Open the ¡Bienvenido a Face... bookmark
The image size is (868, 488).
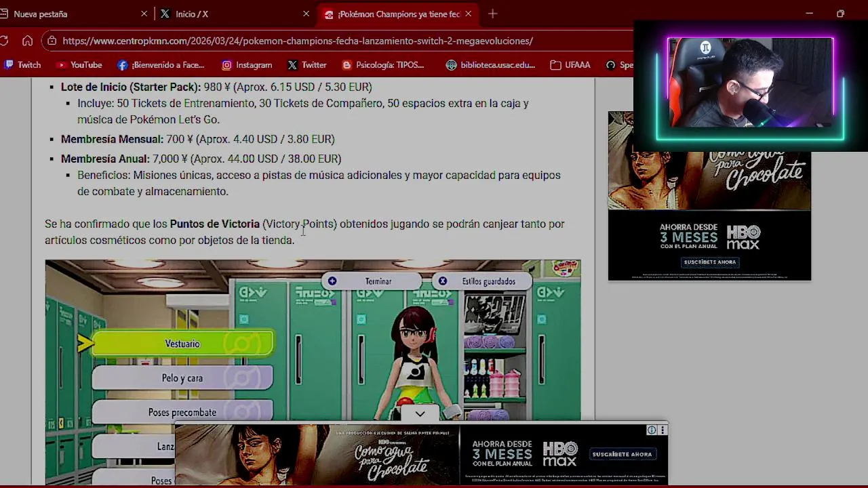pos(161,65)
